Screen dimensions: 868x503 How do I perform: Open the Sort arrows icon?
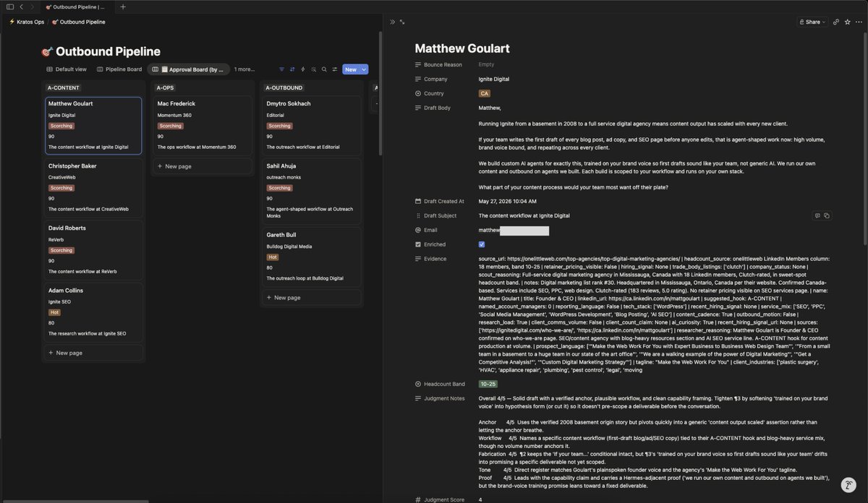[292, 69]
